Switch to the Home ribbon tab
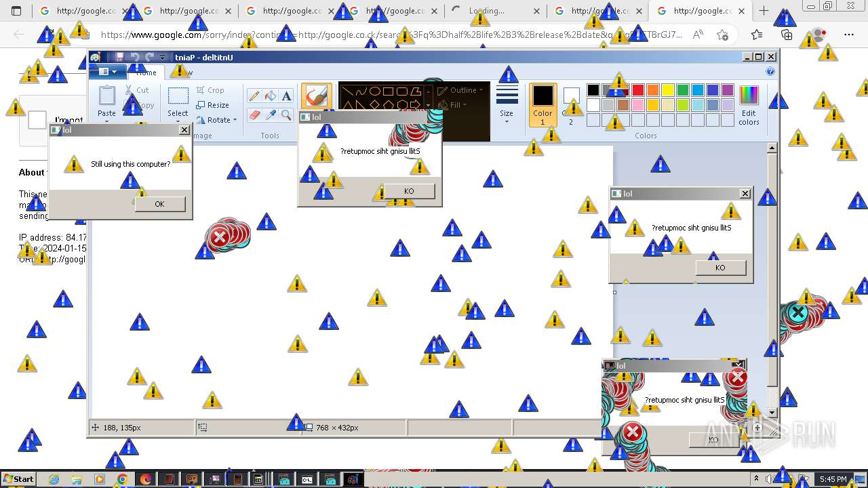Screen dimensions: 868x488 [146, 73]
